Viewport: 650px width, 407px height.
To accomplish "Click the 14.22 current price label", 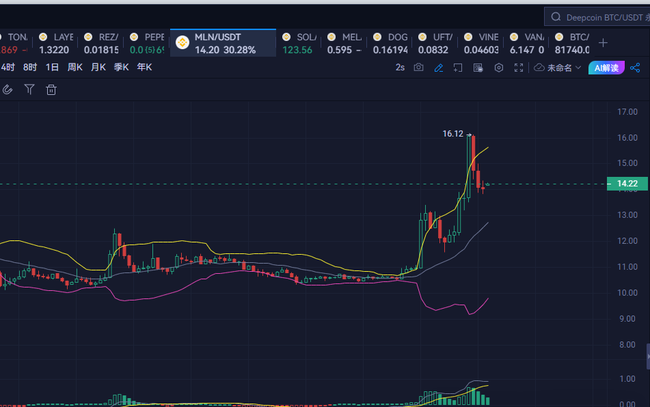I will tap(627, 184).
